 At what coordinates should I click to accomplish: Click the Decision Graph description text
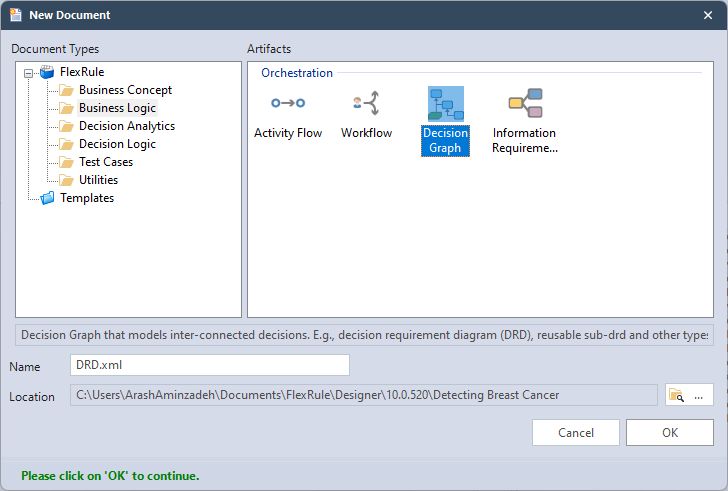tap(364, 335)
